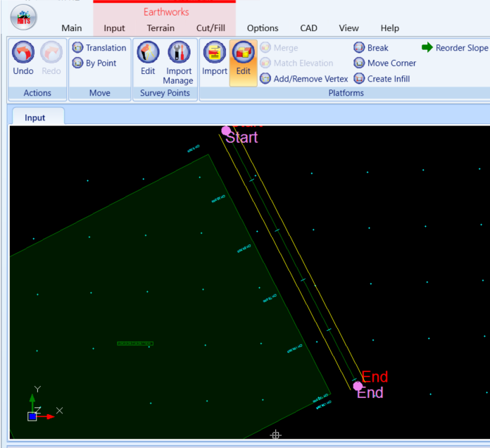
Task: Open the View ribbon tab
Action: [x=348, y=28]
